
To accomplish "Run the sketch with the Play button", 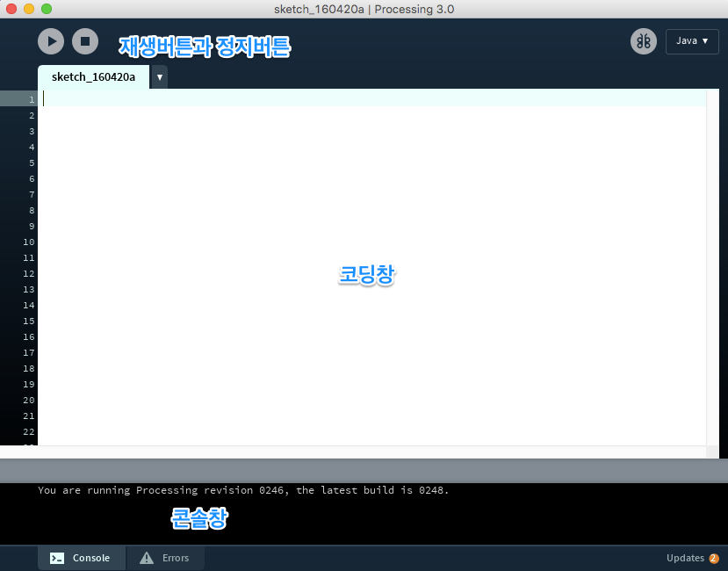I will click(51, 41).
